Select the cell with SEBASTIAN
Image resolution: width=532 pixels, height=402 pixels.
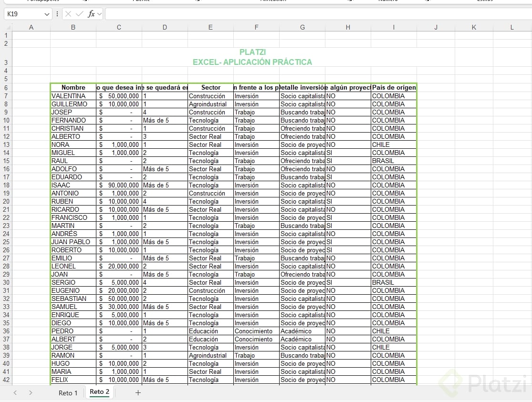[73, 299]
